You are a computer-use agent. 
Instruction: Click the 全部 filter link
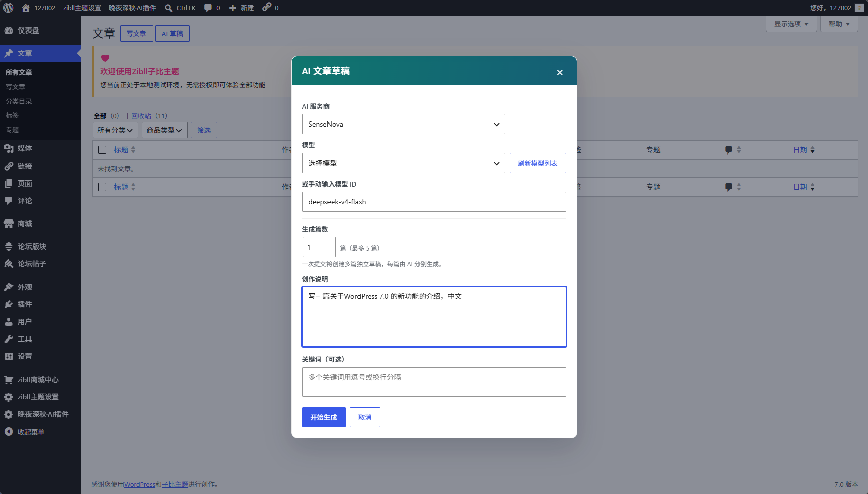[100, 116]
